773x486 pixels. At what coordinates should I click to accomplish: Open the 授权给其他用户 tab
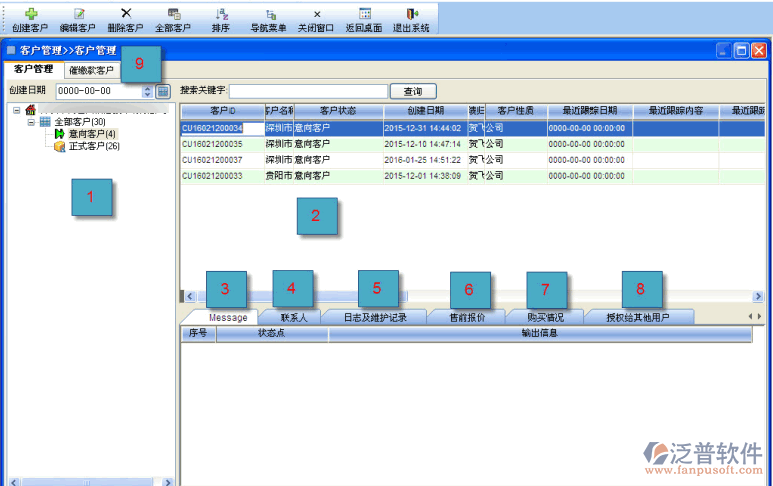pos(638,317)
